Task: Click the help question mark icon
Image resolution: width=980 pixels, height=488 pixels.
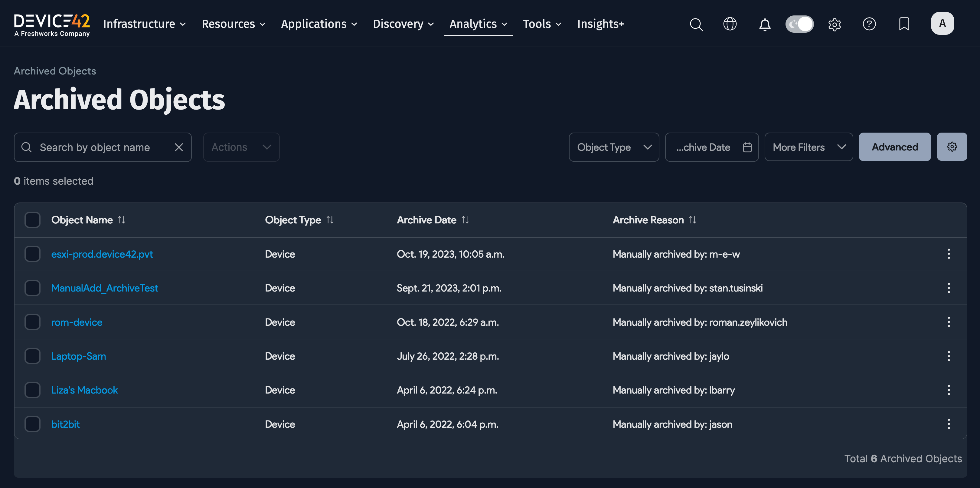Action: click(x=869, y=24)
